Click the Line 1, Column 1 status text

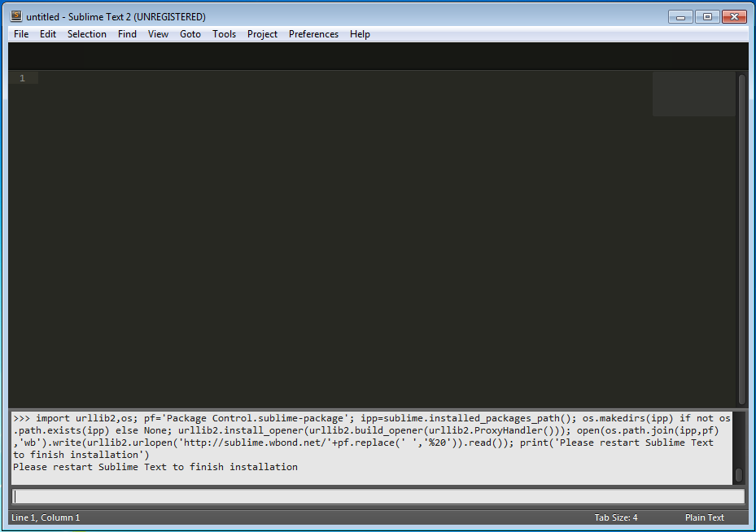pyautogui.click(x=46, y=517)
